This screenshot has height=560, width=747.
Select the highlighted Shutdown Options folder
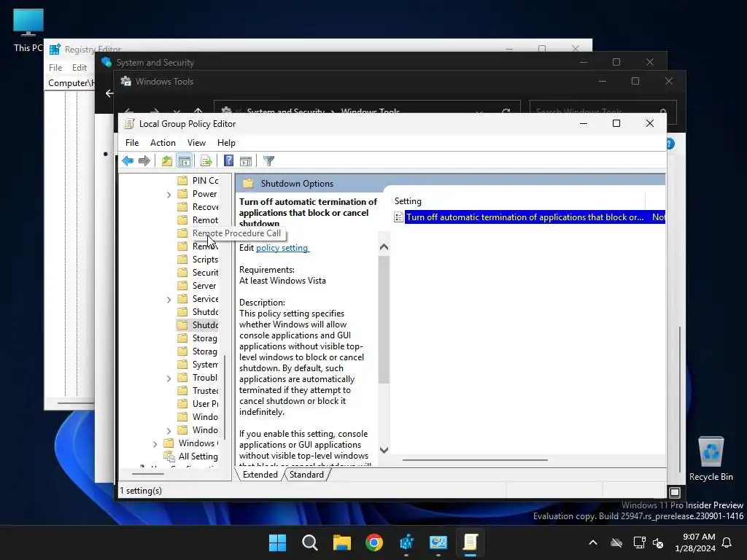pos(198,324)
